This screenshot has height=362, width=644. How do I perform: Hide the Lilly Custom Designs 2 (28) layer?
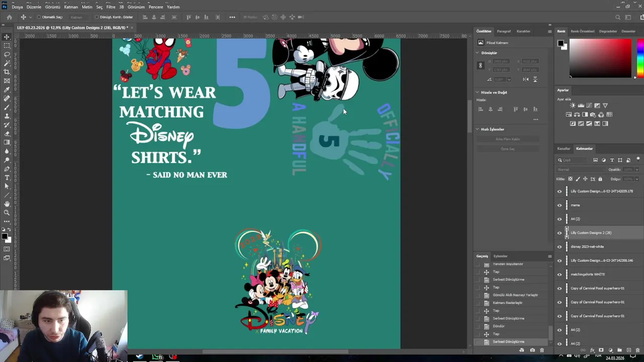click(559, 233)
